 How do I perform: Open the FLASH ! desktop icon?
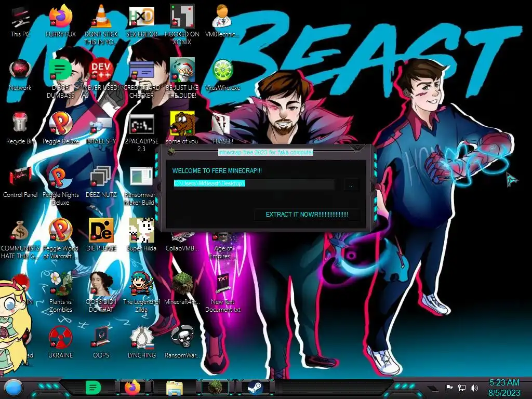[221, 124]
